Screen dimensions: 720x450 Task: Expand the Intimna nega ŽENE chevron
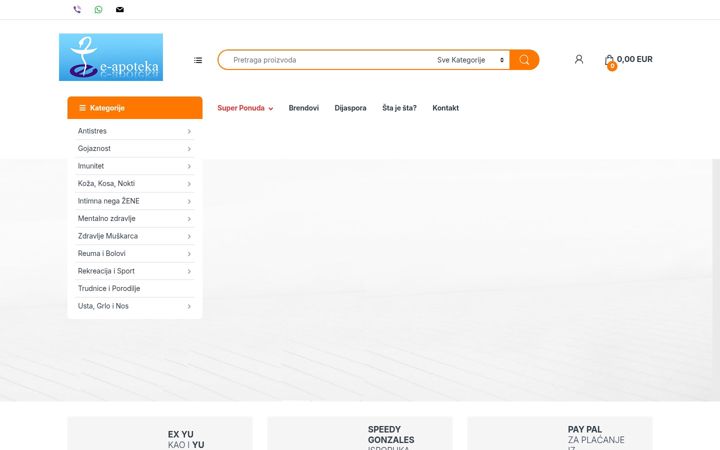189,201
